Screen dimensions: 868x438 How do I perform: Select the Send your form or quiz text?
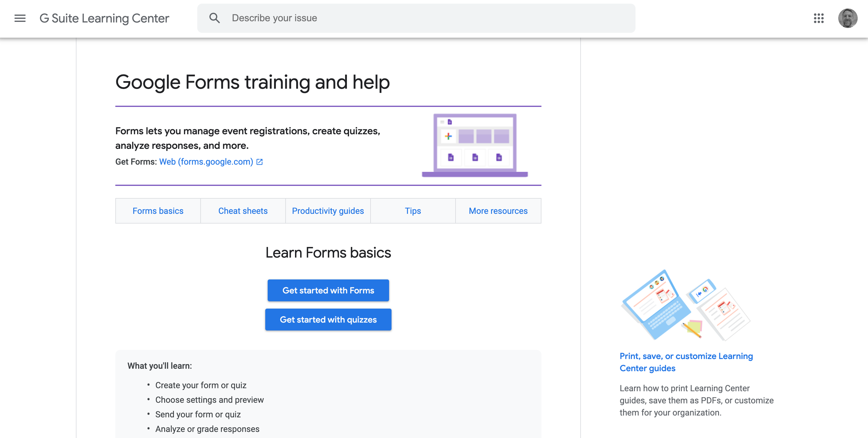198,414
